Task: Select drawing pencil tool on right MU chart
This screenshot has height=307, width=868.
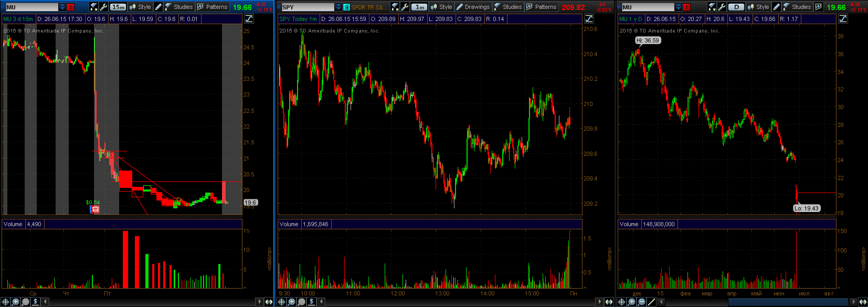Action: tap(777, 7)
